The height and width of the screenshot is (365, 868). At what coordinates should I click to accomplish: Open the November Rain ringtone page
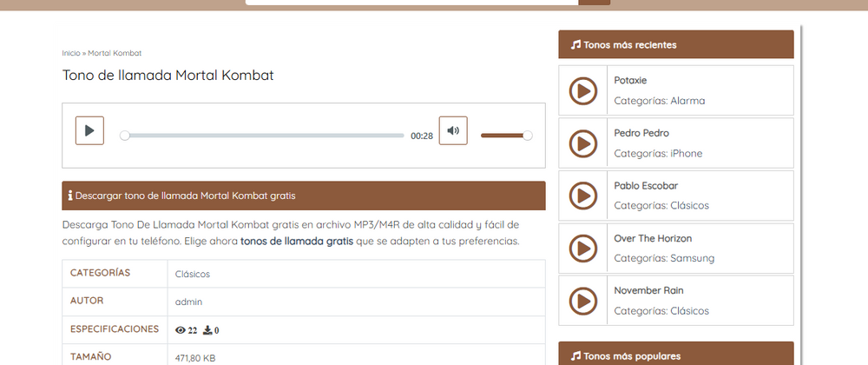(x=648, y=290)
